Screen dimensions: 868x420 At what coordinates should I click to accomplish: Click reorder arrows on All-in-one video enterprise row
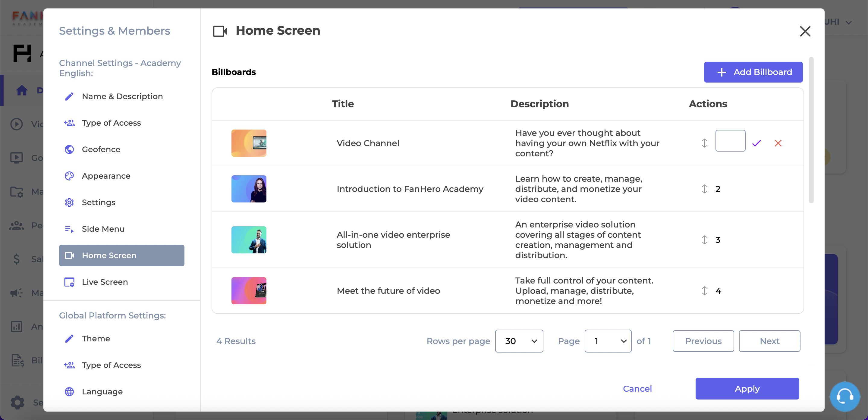pos(705,240)
